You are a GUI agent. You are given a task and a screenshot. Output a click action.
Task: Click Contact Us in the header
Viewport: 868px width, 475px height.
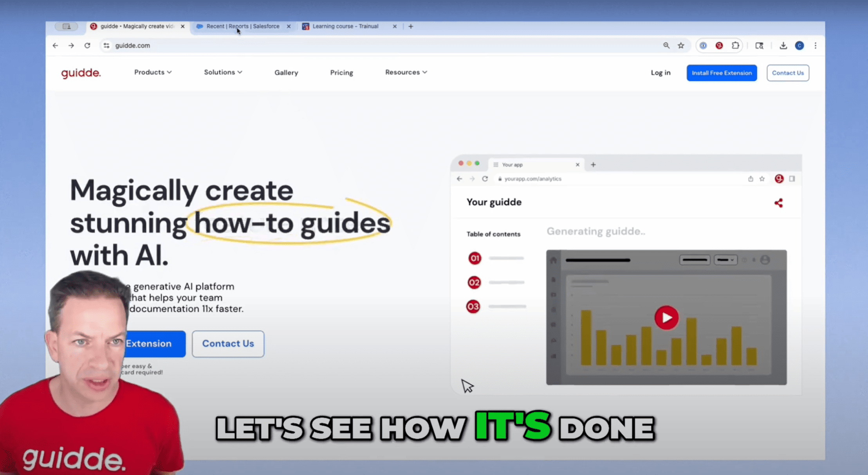point(788,73)
